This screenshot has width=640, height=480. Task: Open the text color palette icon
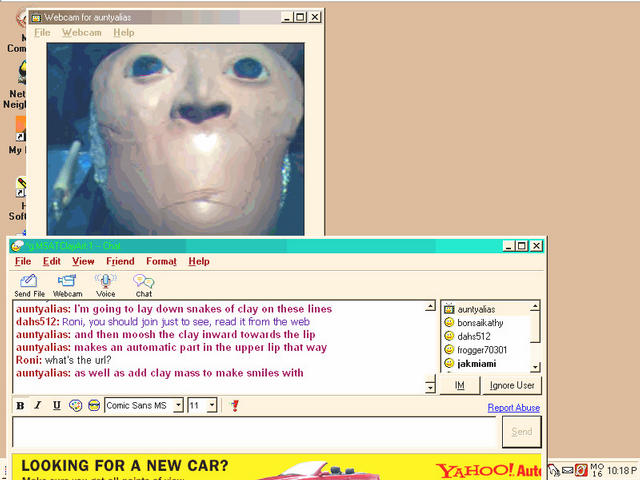(x=76, y=405)
